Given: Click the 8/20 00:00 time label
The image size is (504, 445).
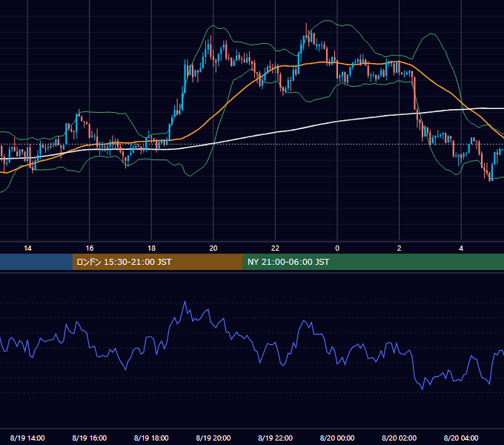Looking at the screenshot, I should [337, 438].
